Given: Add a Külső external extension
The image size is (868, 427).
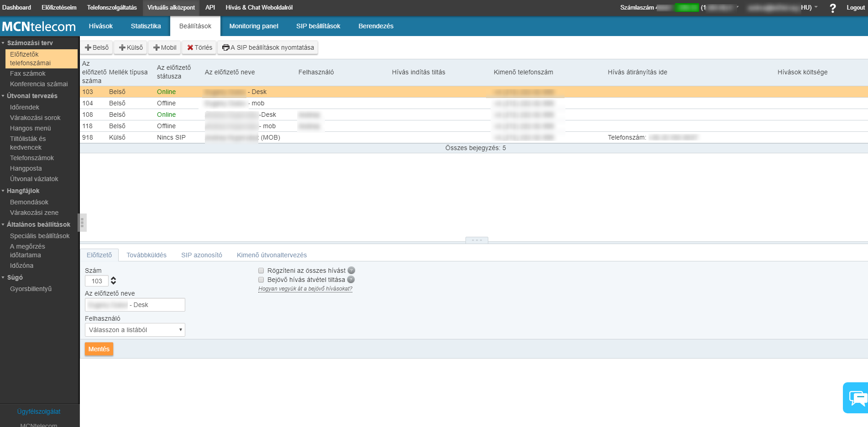Looking at the screenshot, I should click(x=131, y=47).
